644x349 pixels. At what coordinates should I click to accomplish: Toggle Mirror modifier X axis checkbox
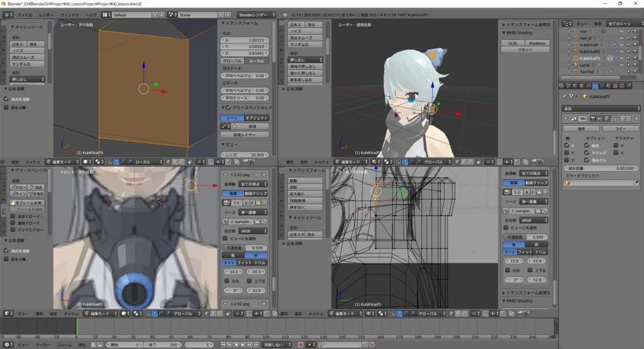click(x=567, y=145)
